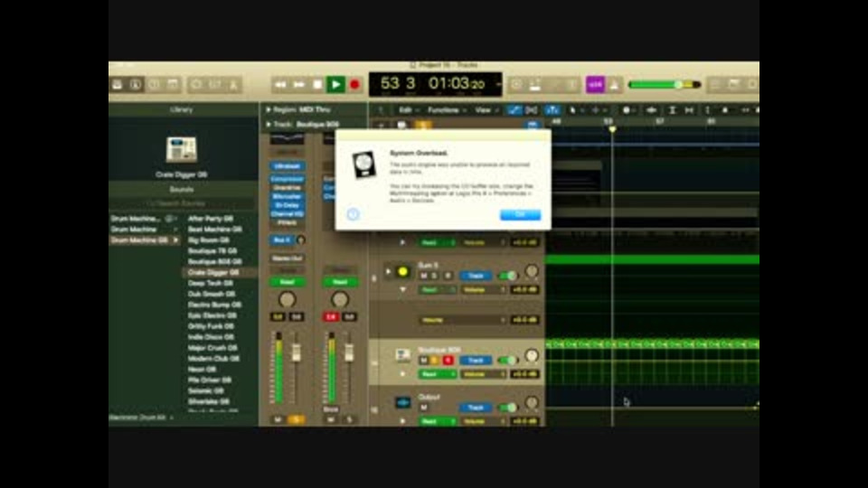The width and height of the screenshot is (868, 488).
Task: Select Deep Tech GB patch
Action: [210, 283]
